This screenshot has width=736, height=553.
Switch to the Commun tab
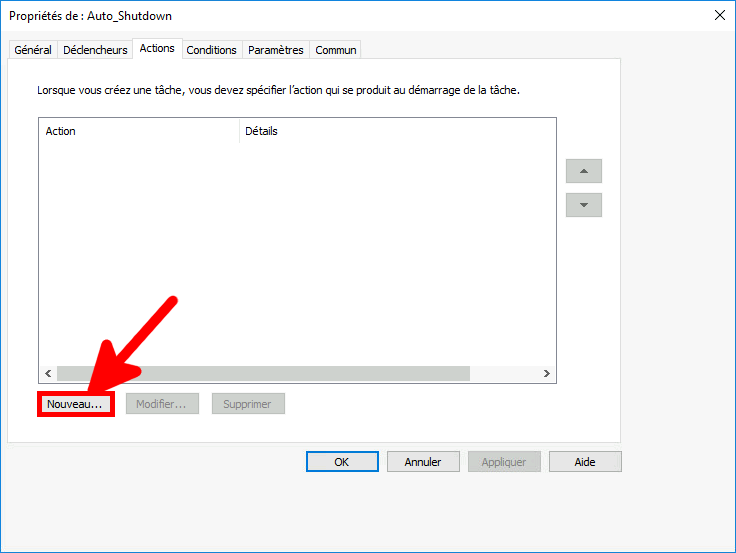(x=335, y=50)
